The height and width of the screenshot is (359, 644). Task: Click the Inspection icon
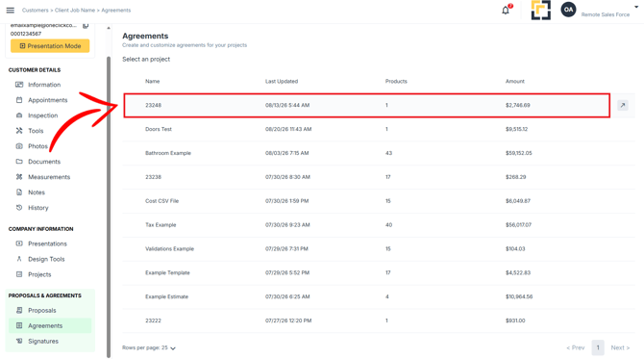[x=19, y=115]
